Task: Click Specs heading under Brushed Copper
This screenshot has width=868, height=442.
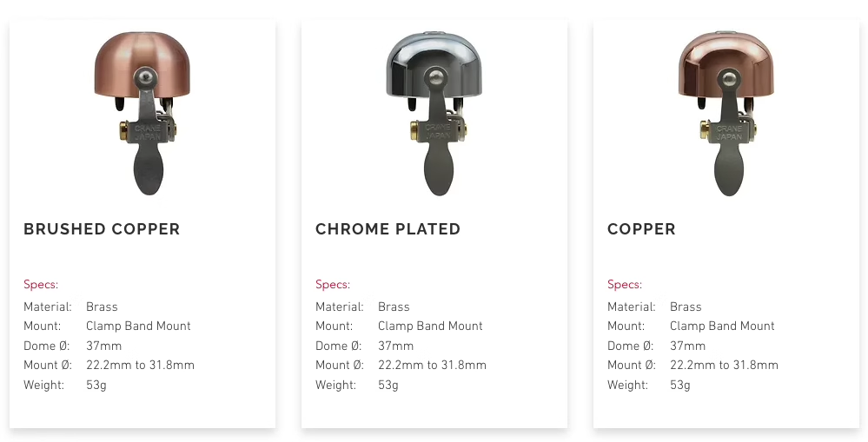Action: 41,285
